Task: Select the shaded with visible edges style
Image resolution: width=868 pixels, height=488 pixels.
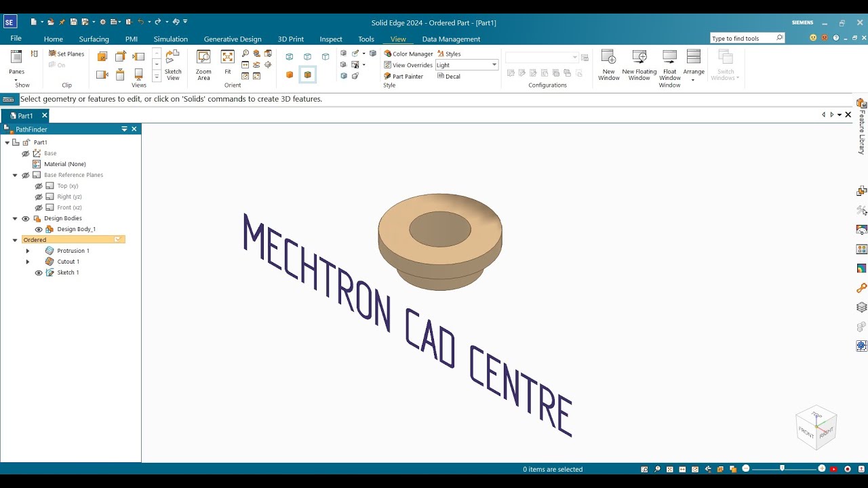Action: point(308,75)
